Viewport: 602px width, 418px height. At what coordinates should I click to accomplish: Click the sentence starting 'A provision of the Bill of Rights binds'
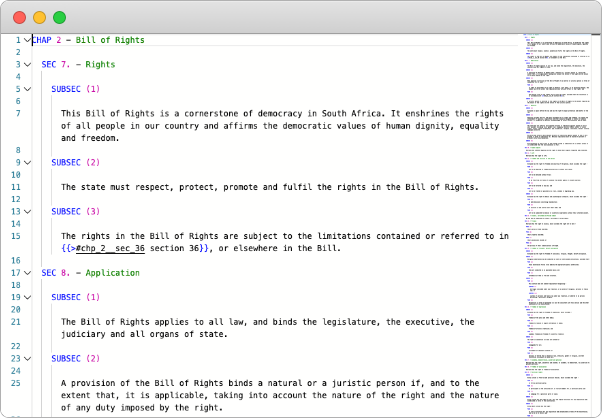pyautogui.click(x=280, y=395)
